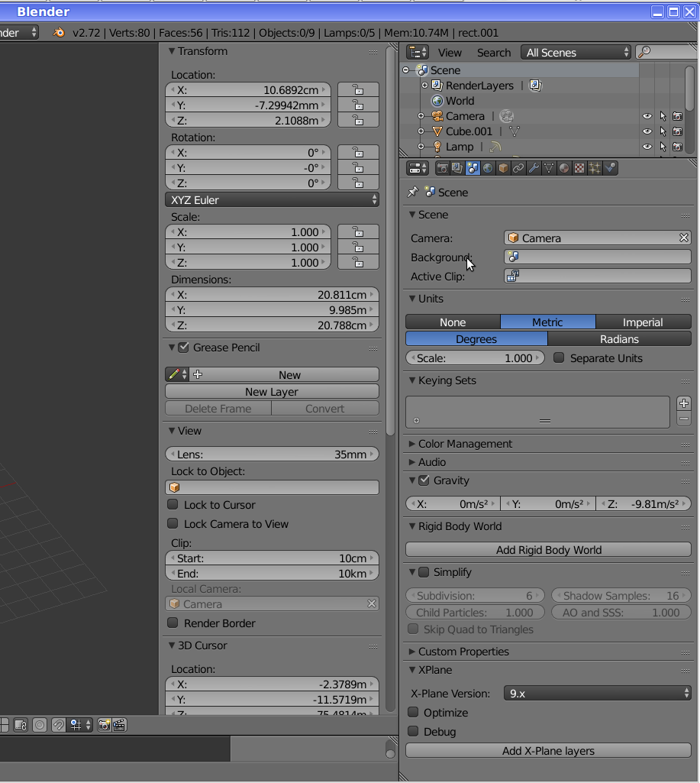
Task: Click the Add X-Plane layers button
Action: (548, 751)
